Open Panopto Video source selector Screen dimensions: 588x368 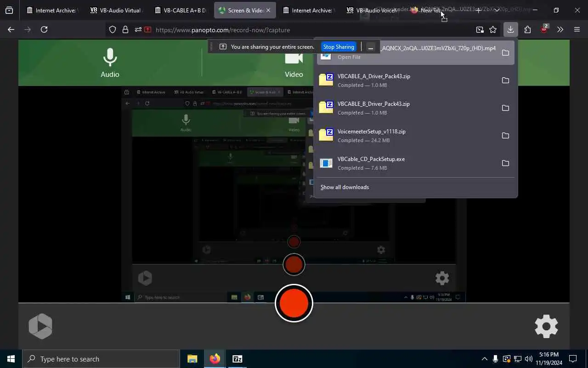pos(294,64)
